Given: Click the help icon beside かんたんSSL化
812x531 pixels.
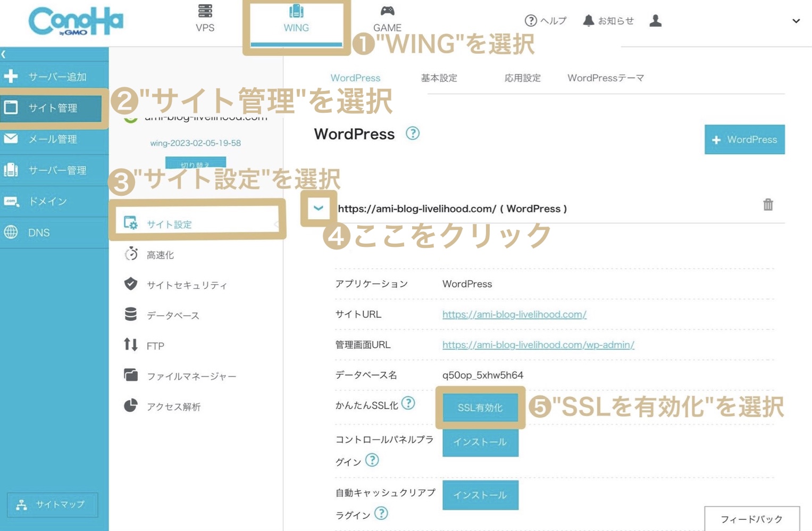Looking at the screenshot, I should pyautogui.click(x=408, y=403).
